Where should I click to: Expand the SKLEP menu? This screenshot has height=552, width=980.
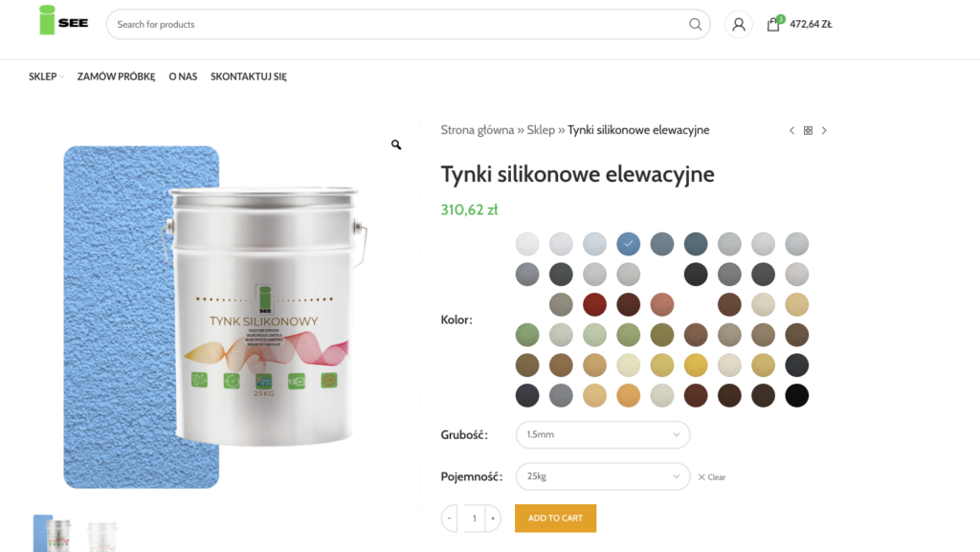(46, 77)
